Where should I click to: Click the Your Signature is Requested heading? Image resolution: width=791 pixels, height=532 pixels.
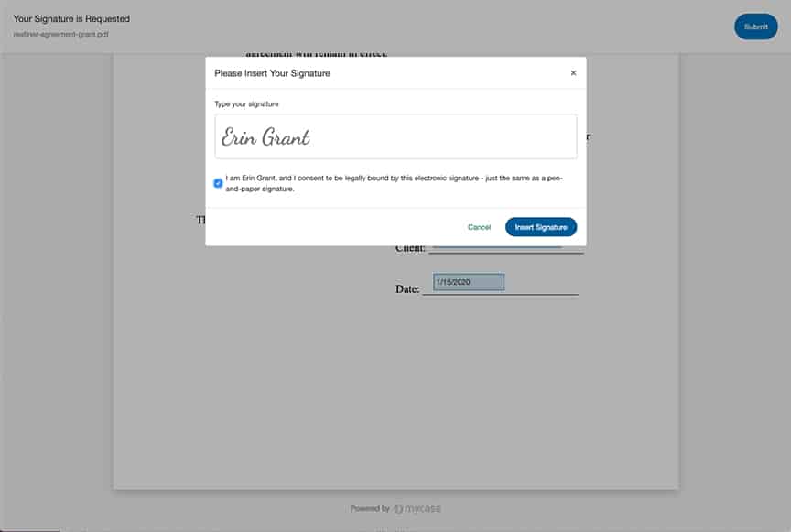click(x=71, y=18)
